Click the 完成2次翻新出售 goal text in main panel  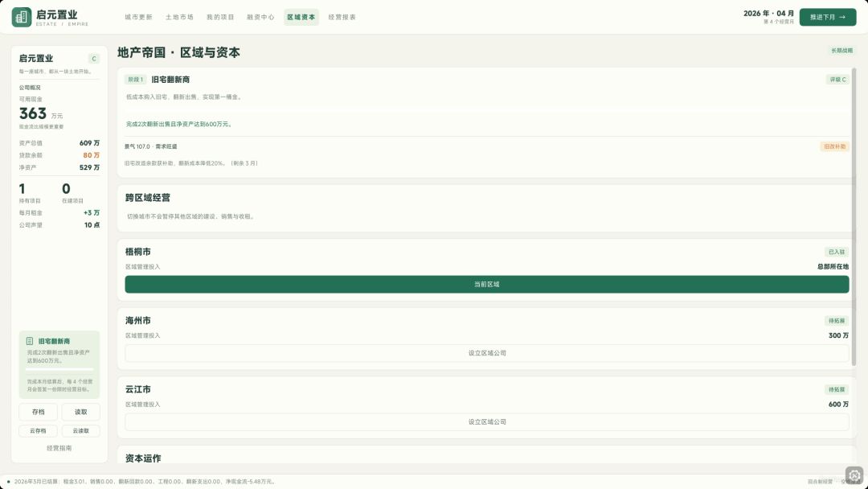pyautogui.click(x=178, y=124)
